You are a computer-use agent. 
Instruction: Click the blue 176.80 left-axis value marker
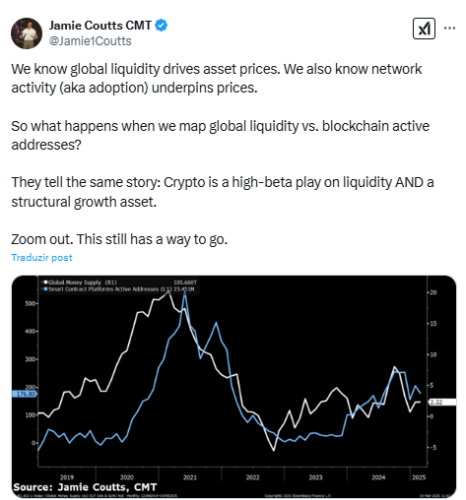24,394
